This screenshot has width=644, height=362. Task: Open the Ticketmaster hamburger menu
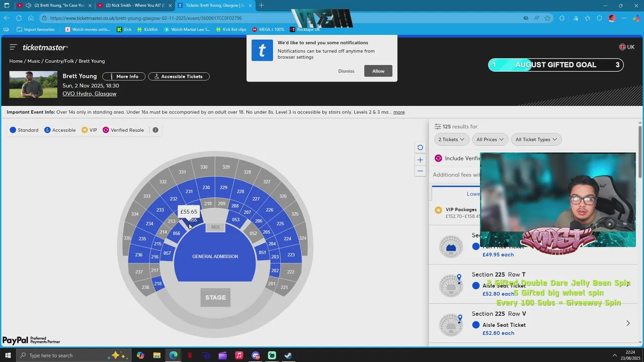[13, 47]
